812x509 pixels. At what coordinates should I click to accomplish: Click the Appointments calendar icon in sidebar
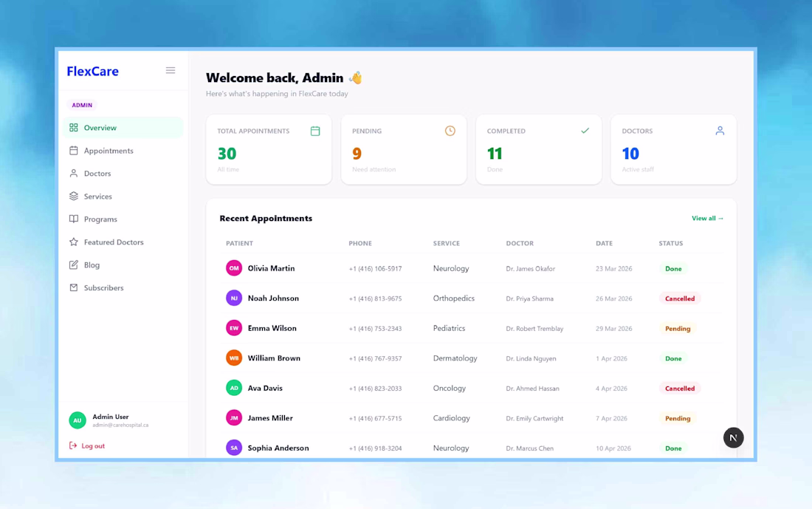click(74, 150)
